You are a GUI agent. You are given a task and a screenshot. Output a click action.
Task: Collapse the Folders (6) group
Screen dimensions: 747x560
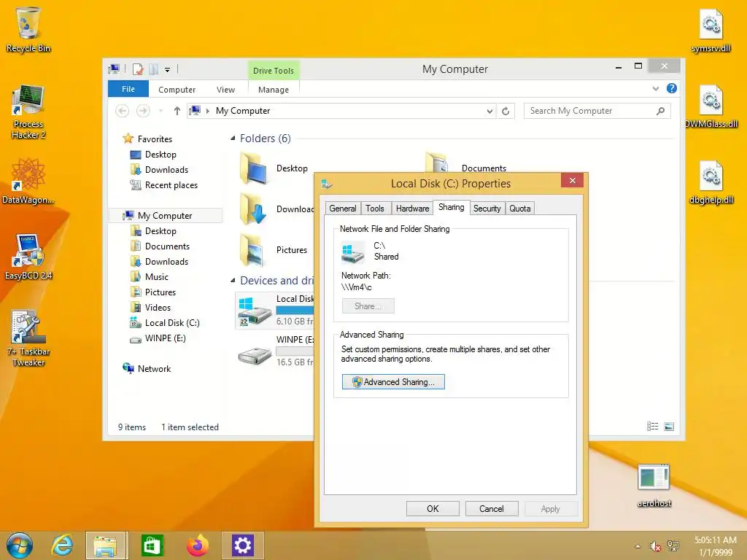click(x=233, y=138)
